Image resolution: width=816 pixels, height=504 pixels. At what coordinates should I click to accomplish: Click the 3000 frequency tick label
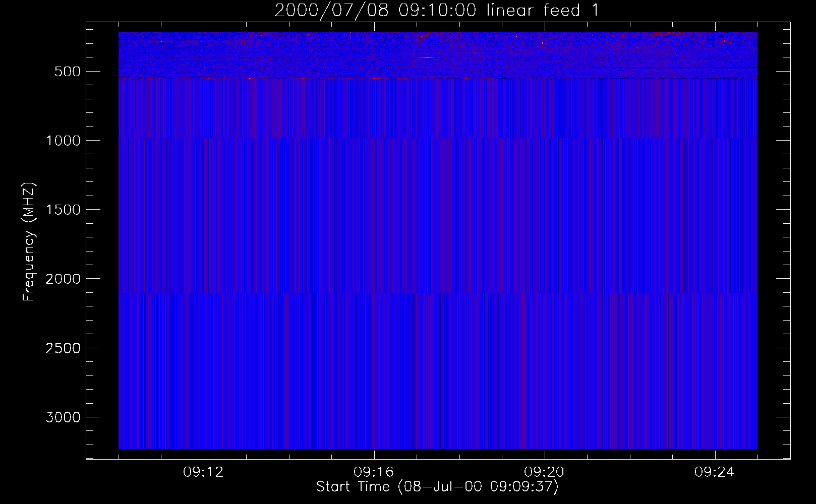click(63, 417)
